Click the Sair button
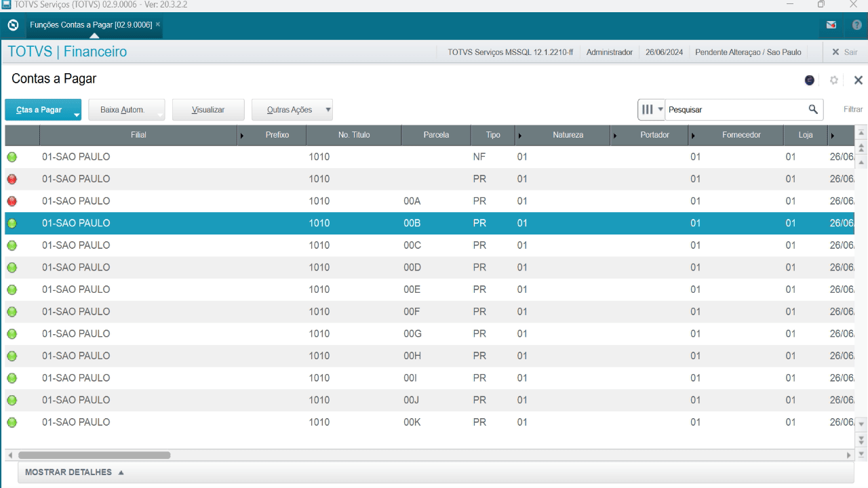 (844, 52)
